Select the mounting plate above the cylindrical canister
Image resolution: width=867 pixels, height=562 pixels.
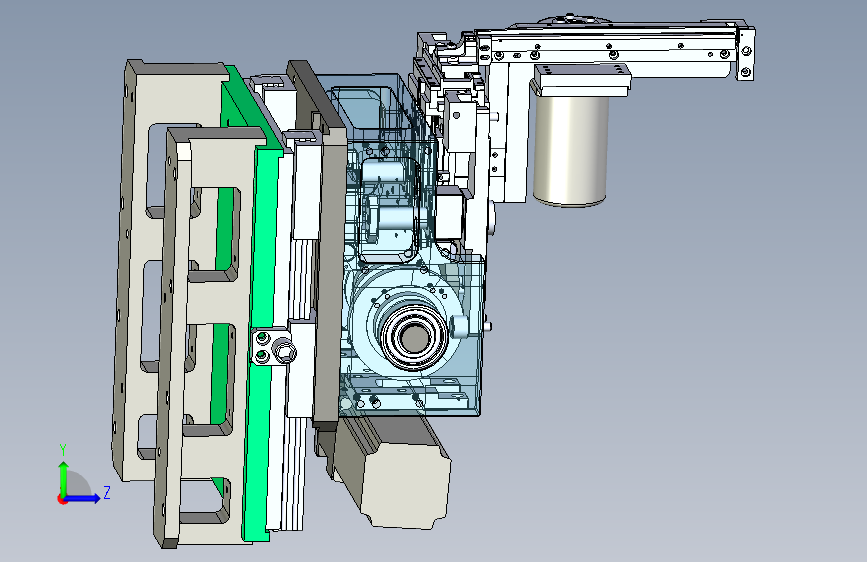coord(583,80)
